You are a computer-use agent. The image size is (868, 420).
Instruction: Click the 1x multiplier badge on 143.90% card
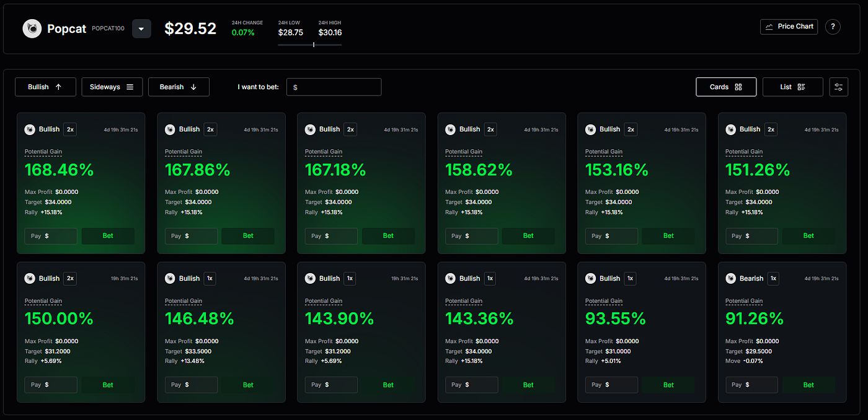click(x=350, y=279)
